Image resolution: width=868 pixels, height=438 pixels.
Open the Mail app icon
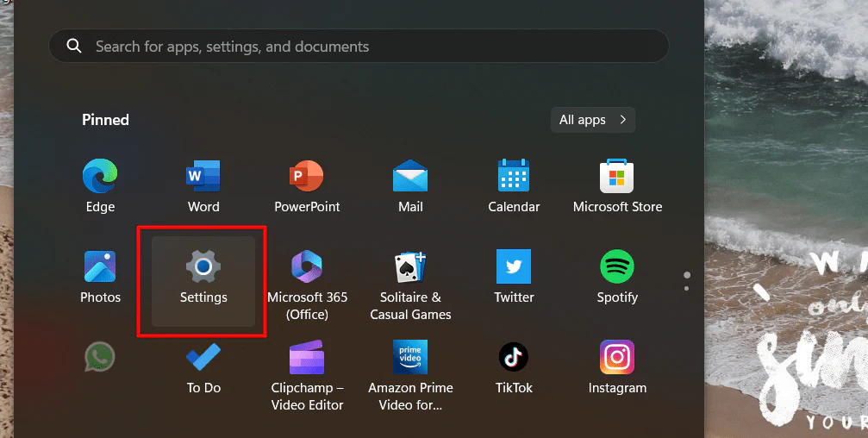point(410,176)
